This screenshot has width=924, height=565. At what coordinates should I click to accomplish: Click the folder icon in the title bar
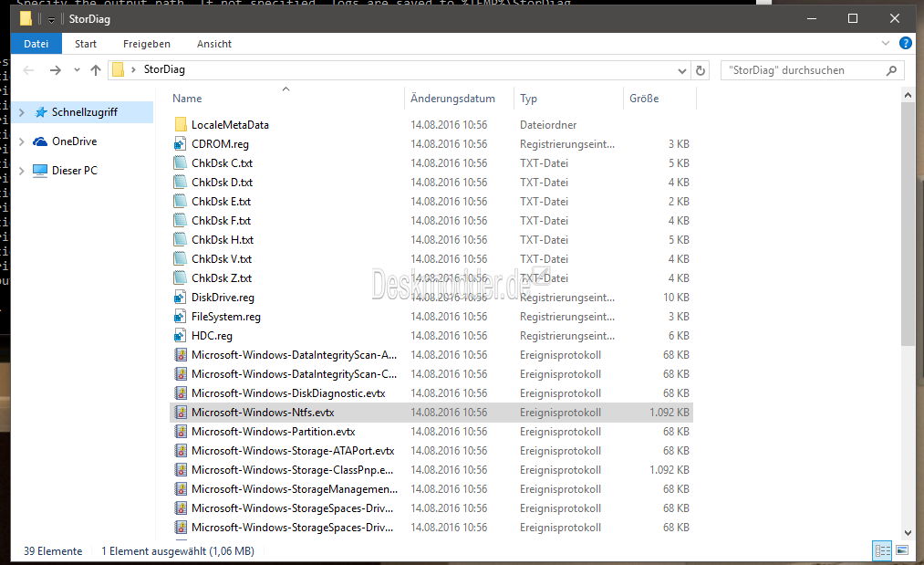(26, 19)
